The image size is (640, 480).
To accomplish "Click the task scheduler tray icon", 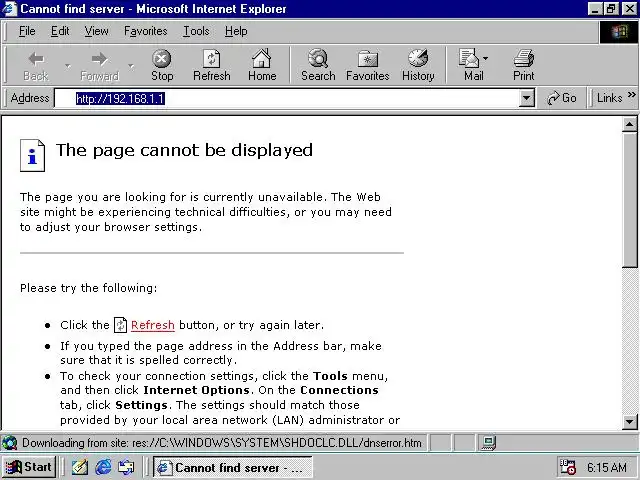I will (567, 467).
